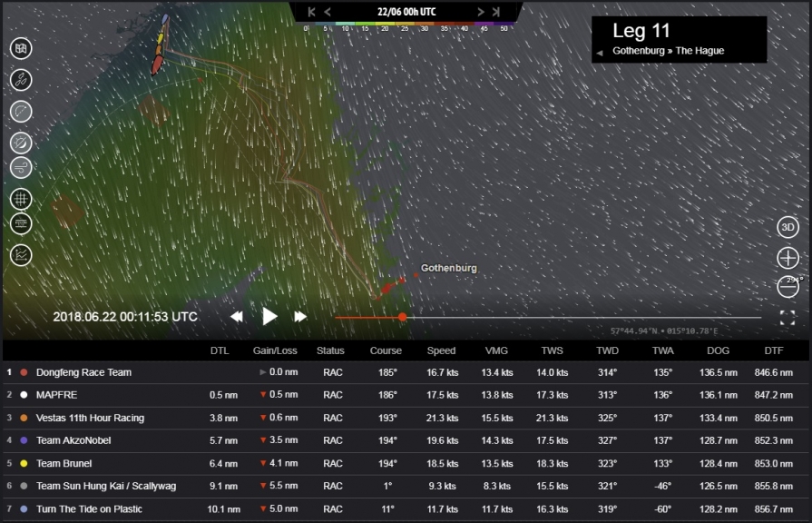Go to previous forecast time step
The image size is (812, 523).
coord(328,12)
